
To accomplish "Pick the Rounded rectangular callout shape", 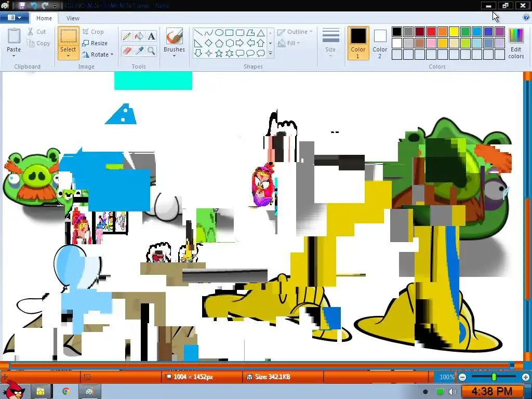I will click(x=240, y=54).
